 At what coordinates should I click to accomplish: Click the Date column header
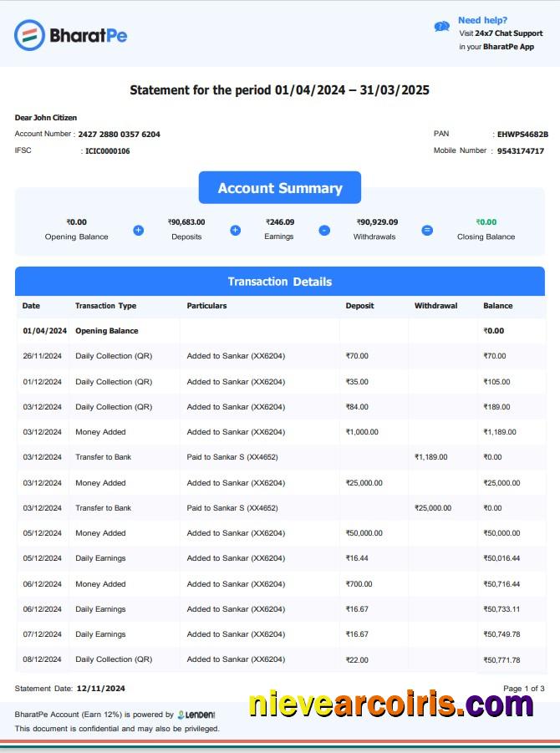(x=31, y=306)
